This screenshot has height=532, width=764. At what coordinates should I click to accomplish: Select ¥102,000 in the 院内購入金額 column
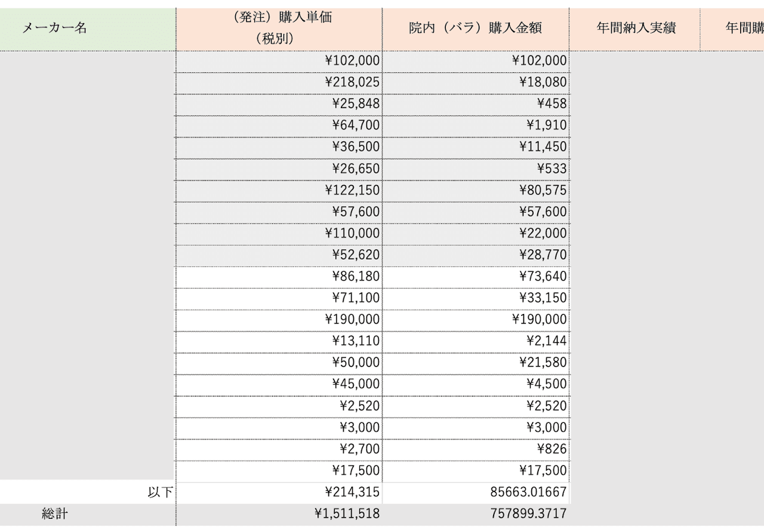coord(476,61)
